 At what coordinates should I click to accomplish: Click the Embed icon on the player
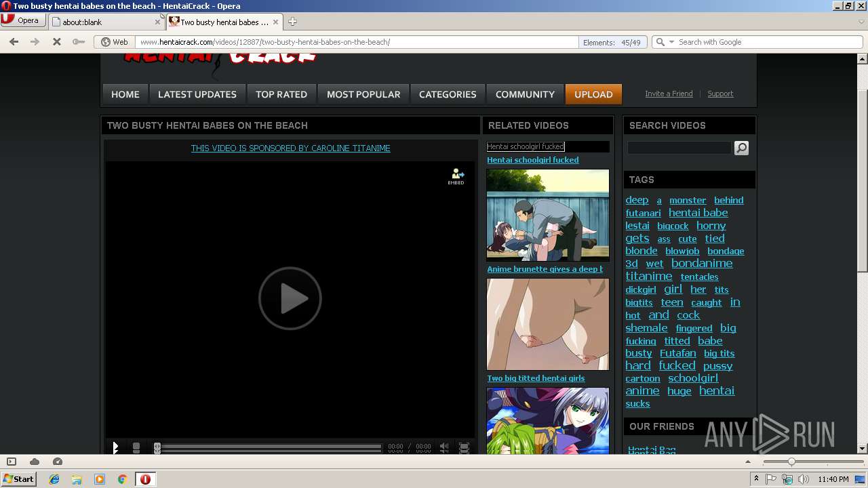(x=456, y=176)
